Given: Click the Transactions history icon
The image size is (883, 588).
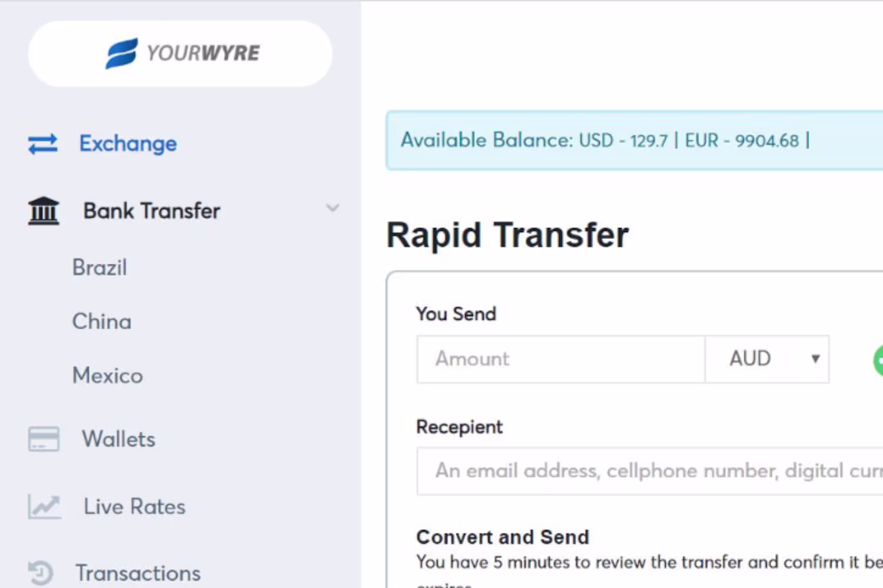Looking at the screenshot, I should click(x=41, y=573).
